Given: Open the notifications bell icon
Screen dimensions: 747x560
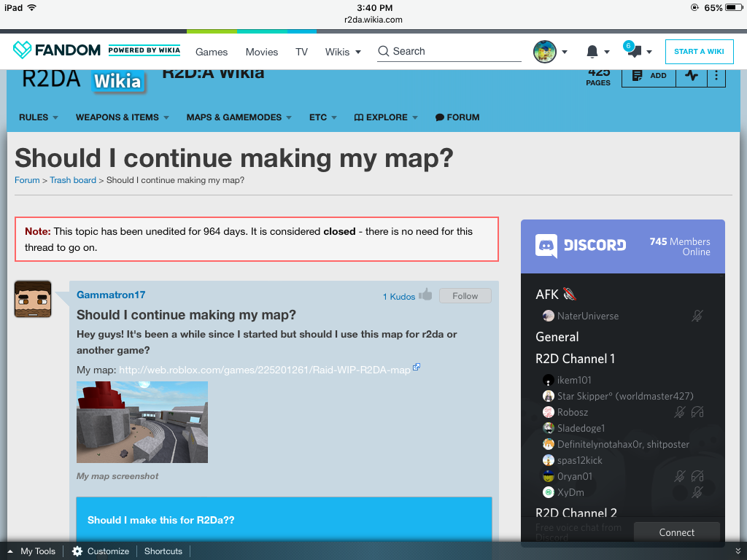Looking at the screenshot, I should tap(592, 52).
